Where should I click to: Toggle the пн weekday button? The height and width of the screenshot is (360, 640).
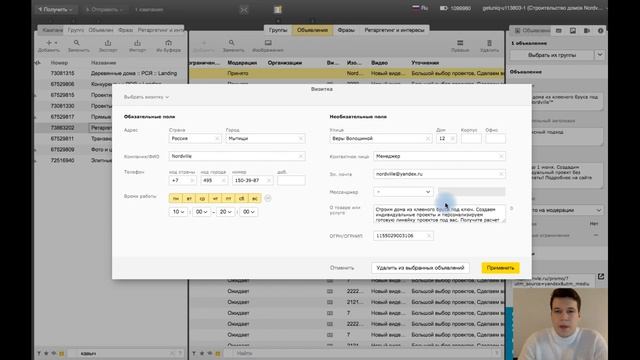(176, 198)
